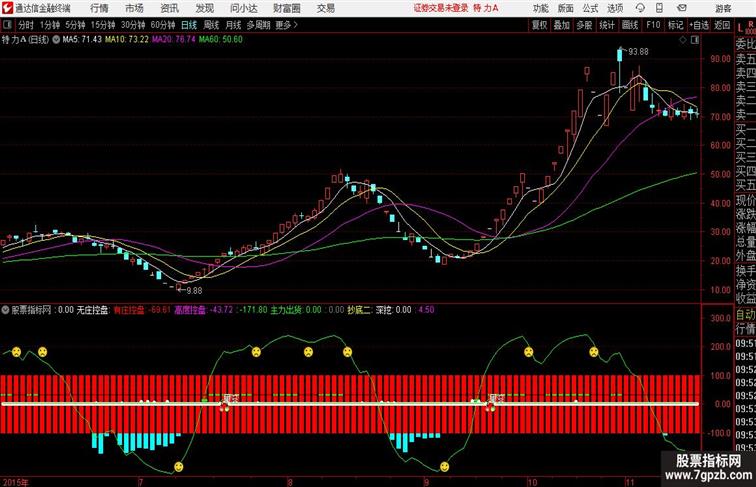Switch to 15分钟 period tab

[103, 25]
